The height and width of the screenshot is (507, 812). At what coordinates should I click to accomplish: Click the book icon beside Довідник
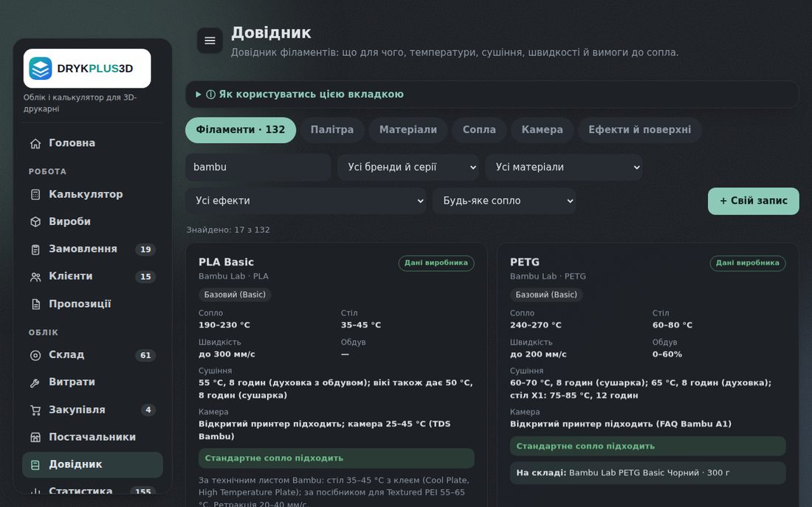pyautogui.click(x=35, y=465)
